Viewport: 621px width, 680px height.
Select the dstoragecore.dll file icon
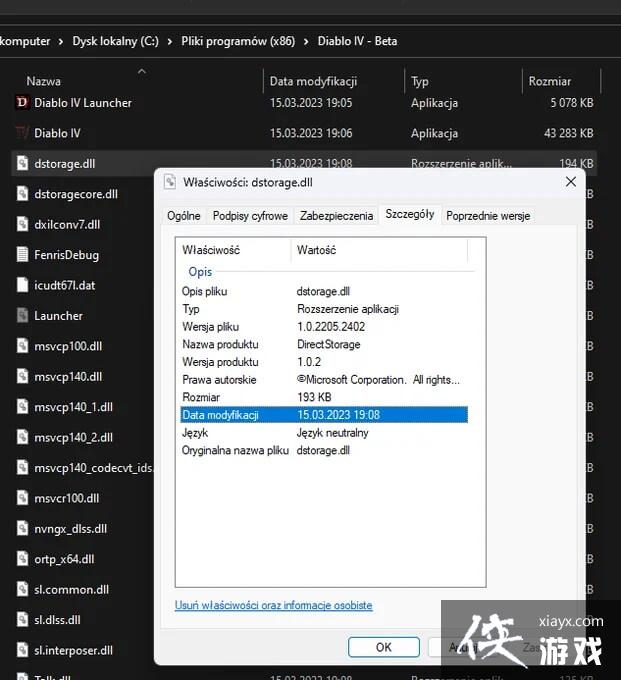pyautogui.click(x=22, y=194)
